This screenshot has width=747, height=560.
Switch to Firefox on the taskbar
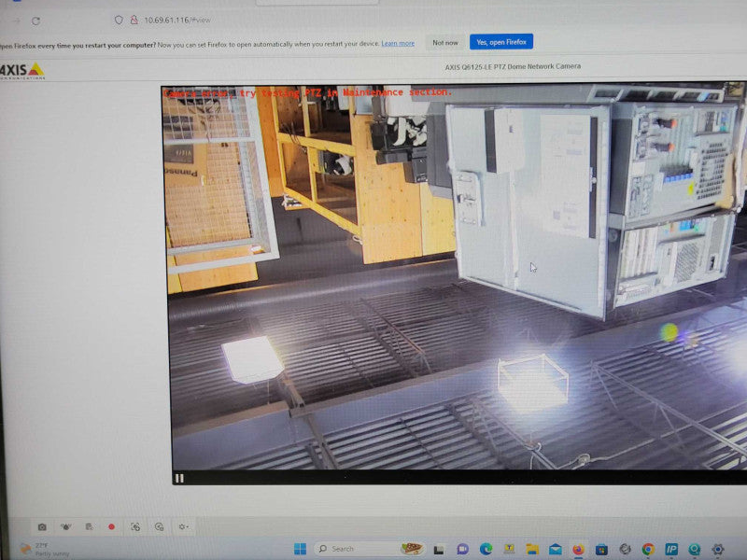point(578,550)
